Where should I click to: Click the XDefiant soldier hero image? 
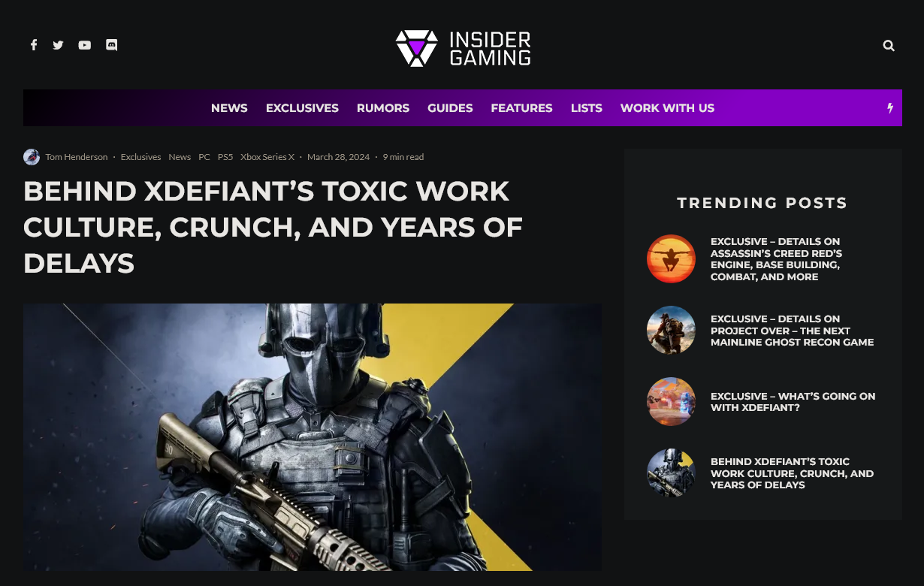[313, 437]
